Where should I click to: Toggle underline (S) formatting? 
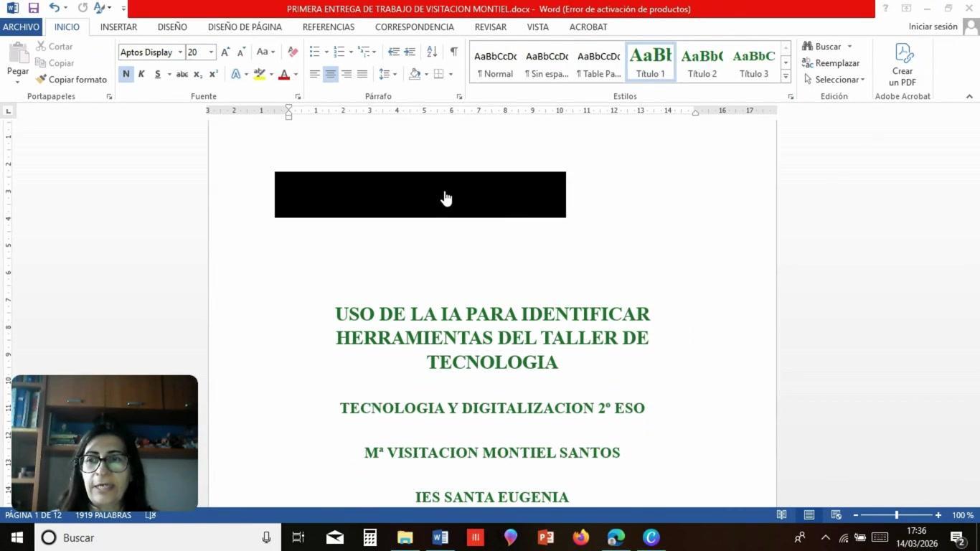click(158, 74)
